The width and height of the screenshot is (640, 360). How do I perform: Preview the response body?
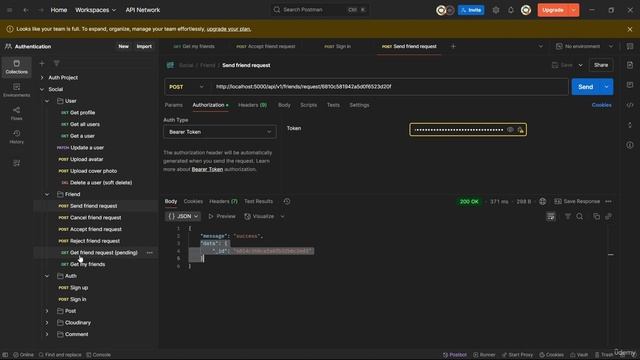point(222,216)
